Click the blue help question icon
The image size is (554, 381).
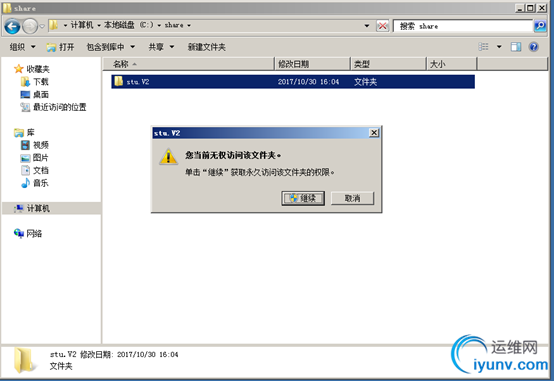click(534, 47)
